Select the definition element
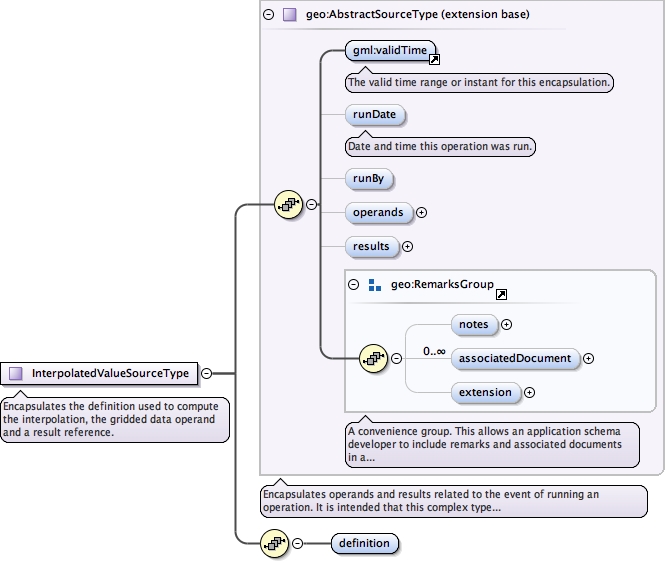This screenshot has height=563, width=666. click(x=364, y=543)
